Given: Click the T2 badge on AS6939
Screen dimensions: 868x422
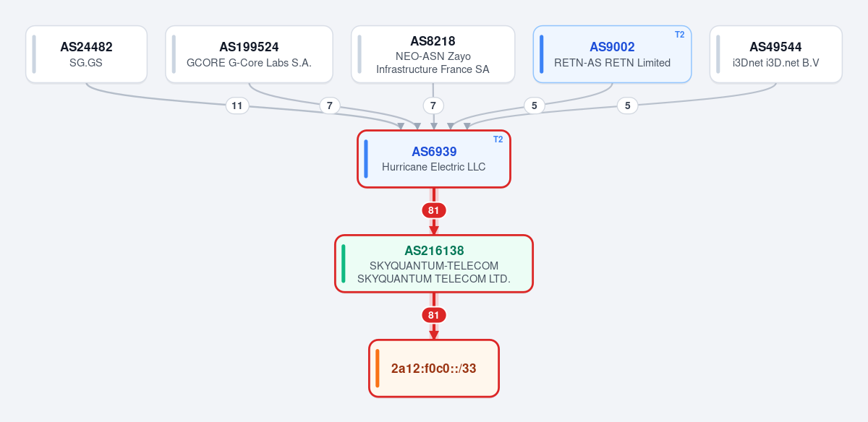Looking at the screenshot, I should click(x=498, y=139).
